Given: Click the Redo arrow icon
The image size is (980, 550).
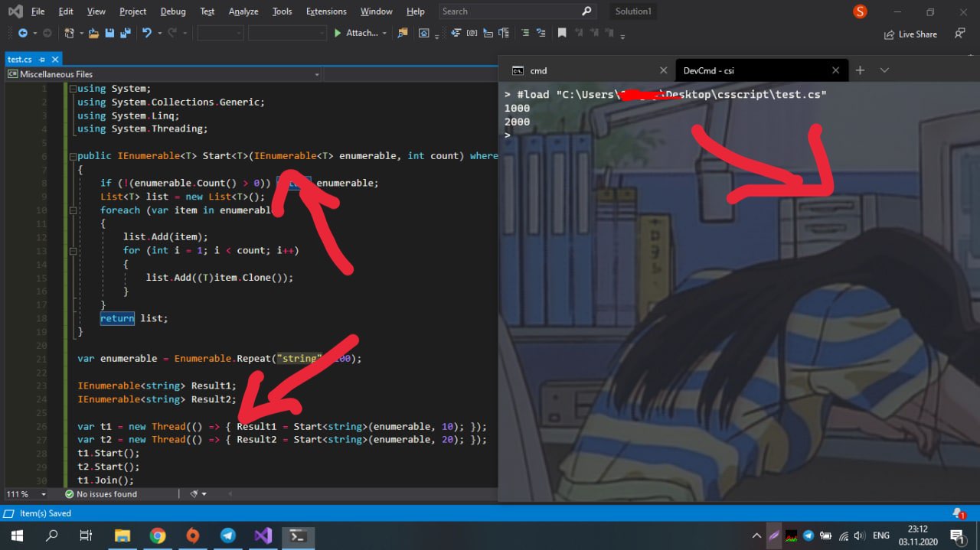Looking at the screenshot, I should click(x=172, y=33).
